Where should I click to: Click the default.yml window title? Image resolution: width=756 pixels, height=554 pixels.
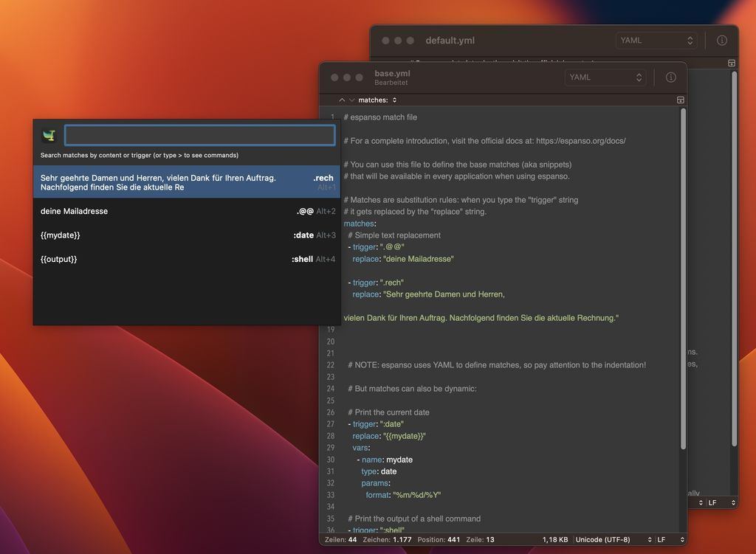[450, 41]
